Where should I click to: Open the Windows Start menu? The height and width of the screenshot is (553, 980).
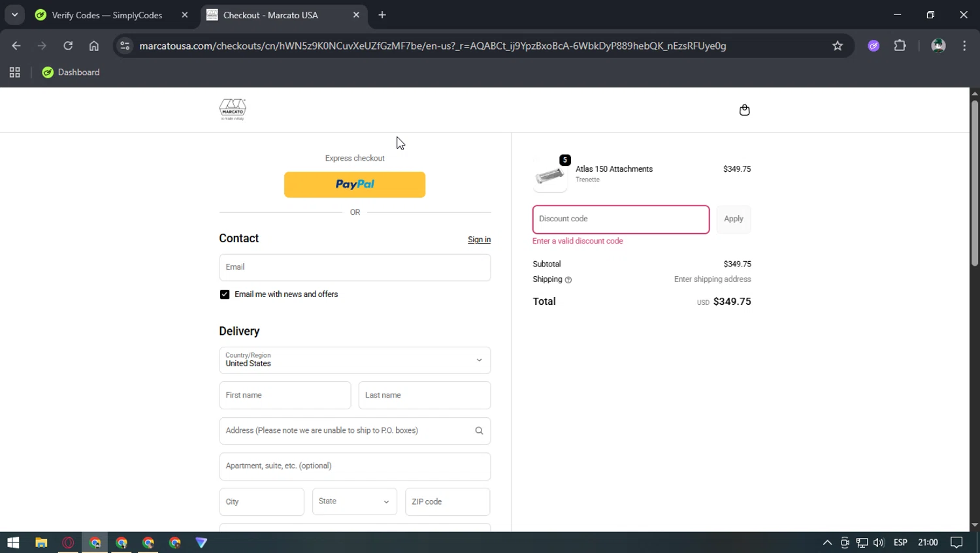(13, 543)
